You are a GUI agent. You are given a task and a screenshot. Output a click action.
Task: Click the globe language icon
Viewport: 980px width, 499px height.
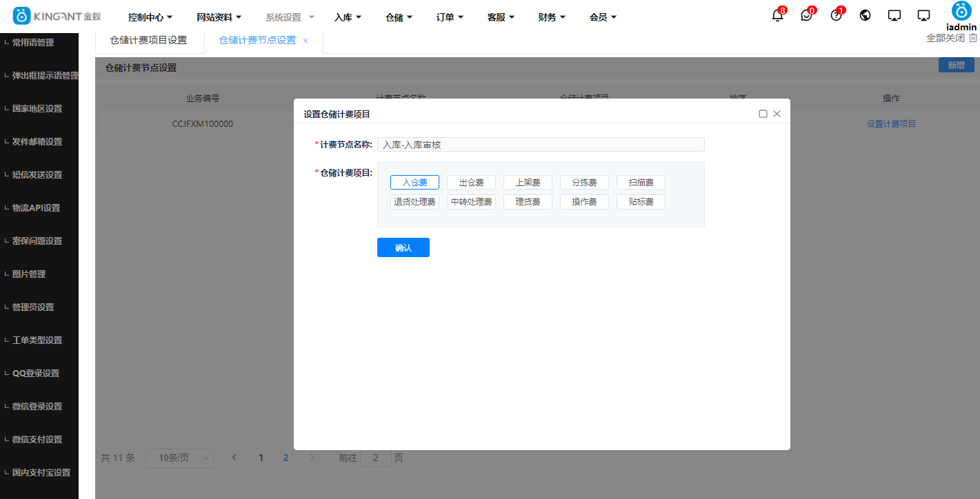pos(865,15)
